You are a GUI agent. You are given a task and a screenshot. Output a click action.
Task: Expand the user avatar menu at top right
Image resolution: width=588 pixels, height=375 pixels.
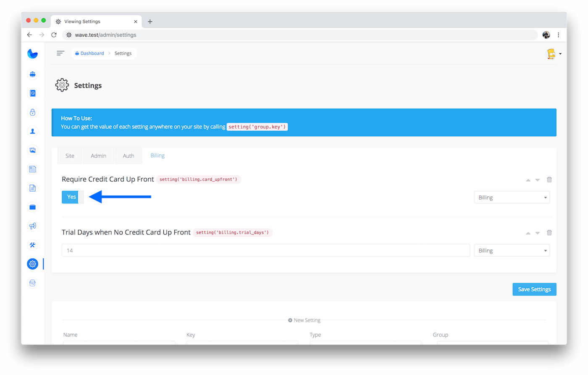coord(554,54)
